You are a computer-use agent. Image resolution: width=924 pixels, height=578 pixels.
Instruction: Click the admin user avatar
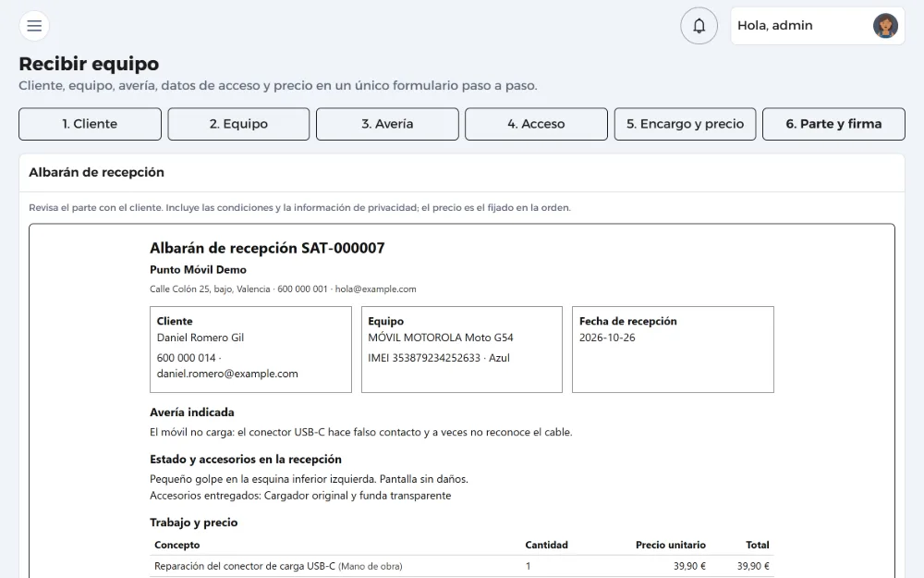coord(885,26)
